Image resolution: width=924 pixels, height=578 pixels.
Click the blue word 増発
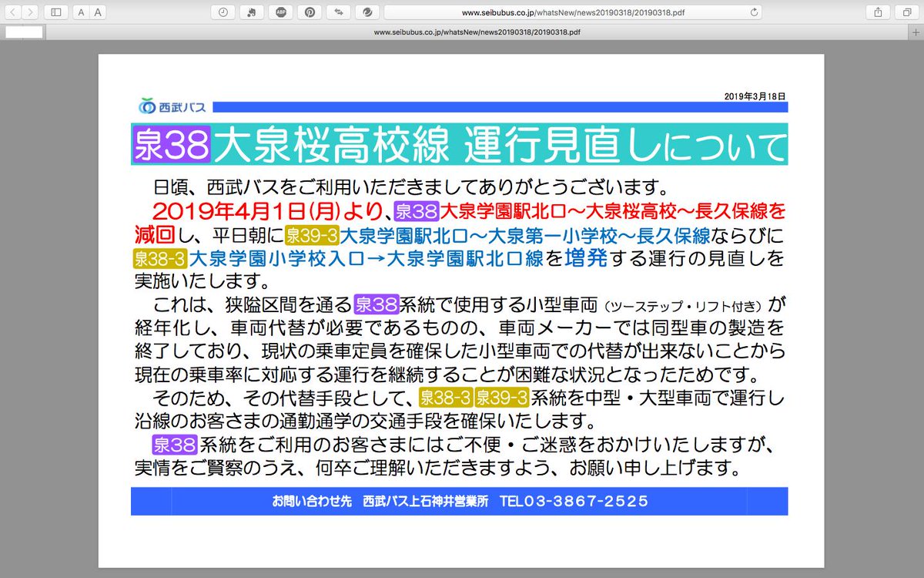[x=587, y=257]
